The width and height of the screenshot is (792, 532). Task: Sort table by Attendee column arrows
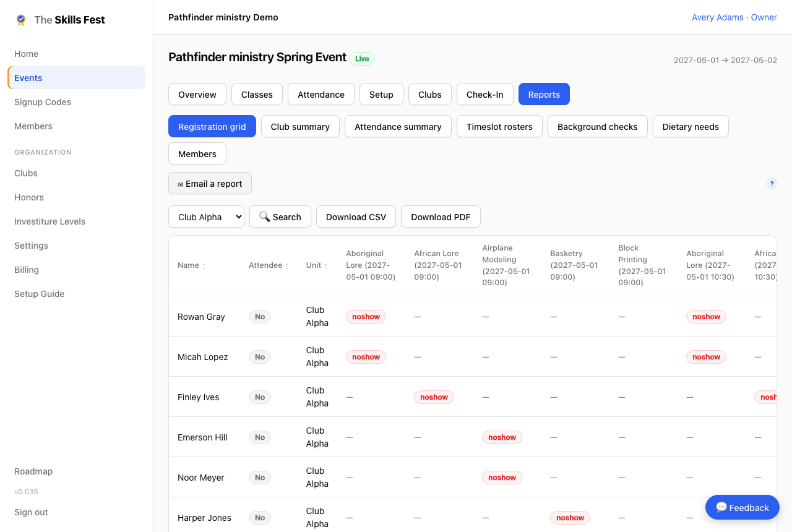(287, 266)
